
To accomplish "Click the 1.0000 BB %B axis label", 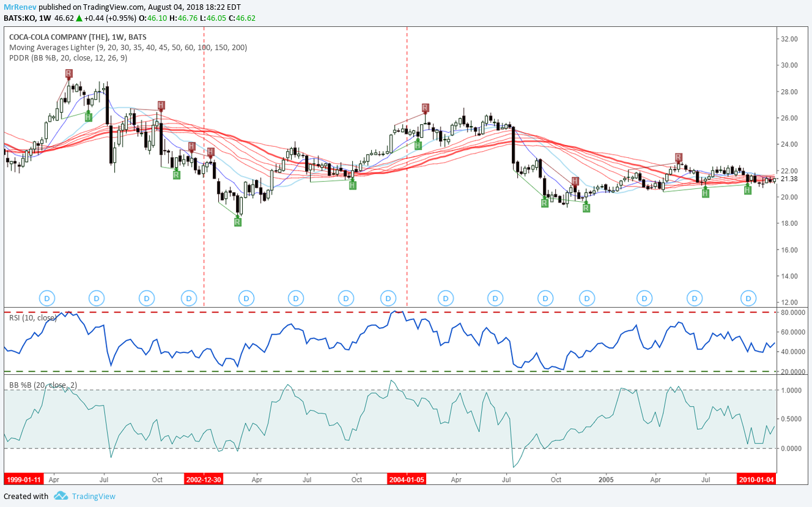I will [792, 390].
